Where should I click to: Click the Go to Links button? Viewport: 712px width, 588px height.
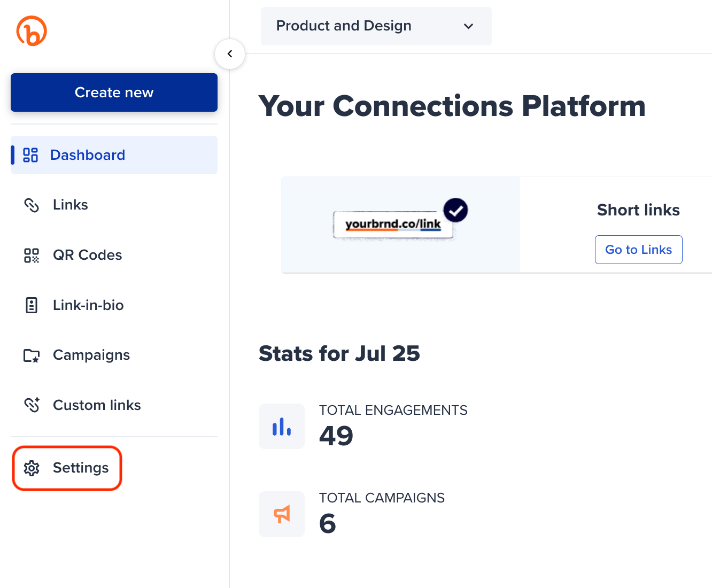[639, 250]
